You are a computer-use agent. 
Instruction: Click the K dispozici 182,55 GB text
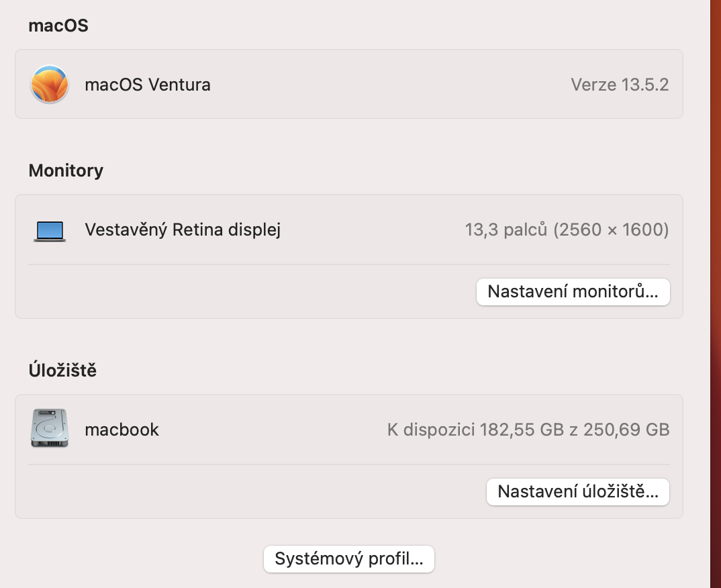point(475,430)
